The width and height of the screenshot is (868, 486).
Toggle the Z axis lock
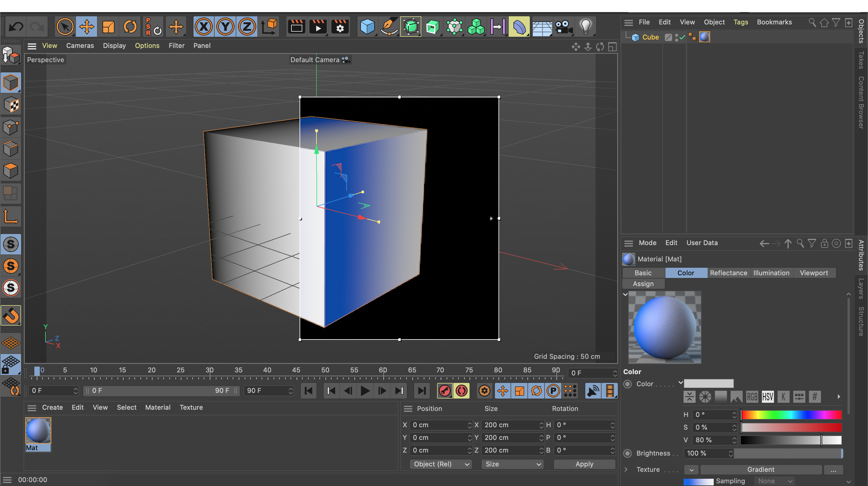click(x=247, y=26)
